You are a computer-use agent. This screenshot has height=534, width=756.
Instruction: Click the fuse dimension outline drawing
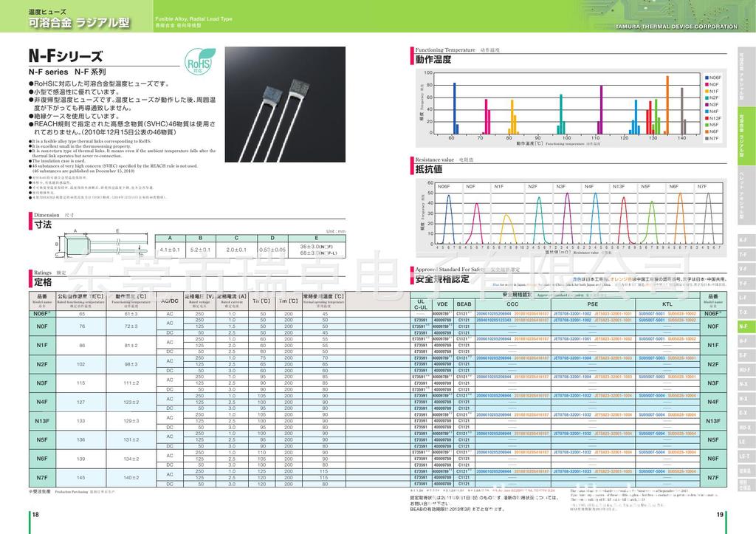(x=94, y=246)
